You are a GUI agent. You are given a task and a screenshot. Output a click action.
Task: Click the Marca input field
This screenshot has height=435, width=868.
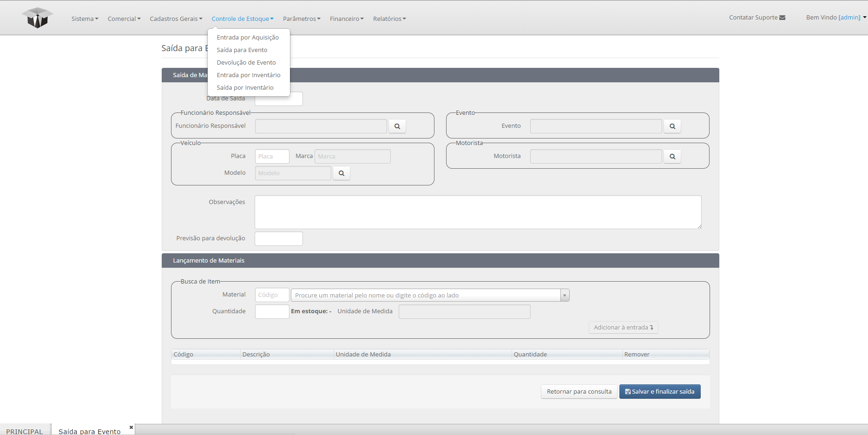(x=353, y=157)
